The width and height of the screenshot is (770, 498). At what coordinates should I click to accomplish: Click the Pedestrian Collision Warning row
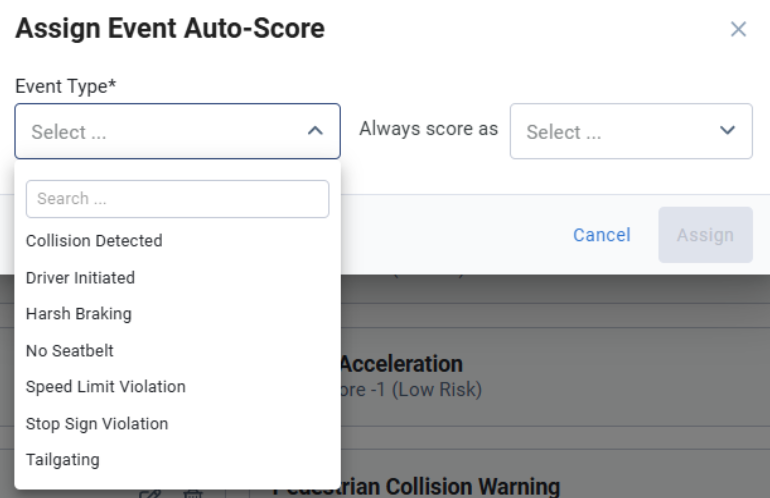pyautogui.click(x=416, y=487)
